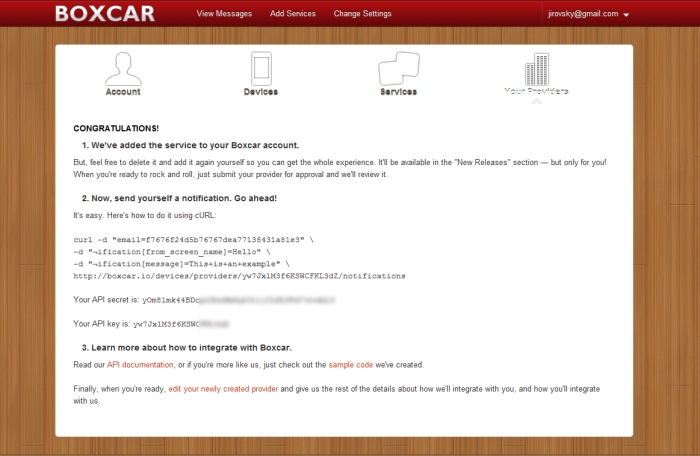Select the Your API secret value
Screen dimensions: 700x456
tap(238, 300)
